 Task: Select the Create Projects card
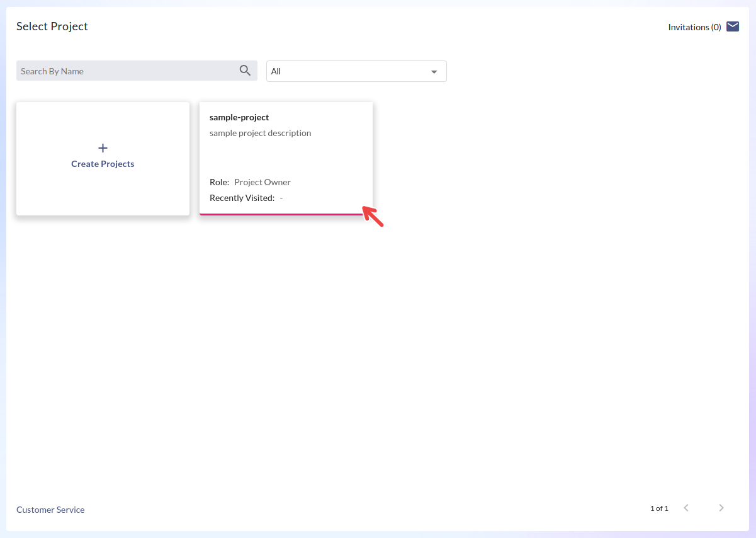[x=103, y=189]
